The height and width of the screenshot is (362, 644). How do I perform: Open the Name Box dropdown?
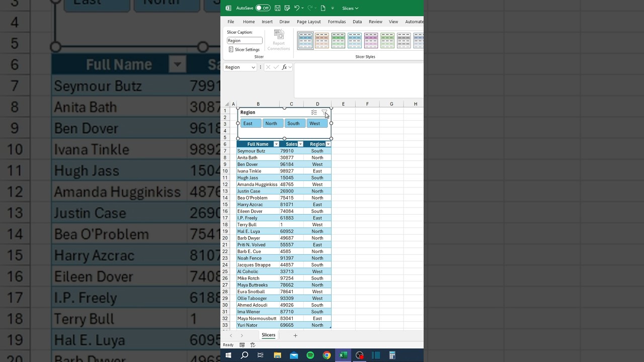[x=253, y=67]
